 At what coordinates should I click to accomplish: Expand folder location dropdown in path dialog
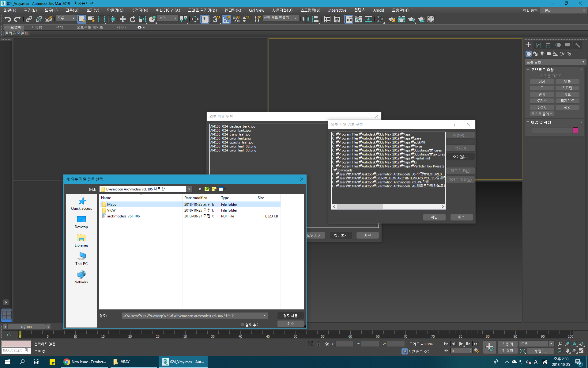[189, 189]
